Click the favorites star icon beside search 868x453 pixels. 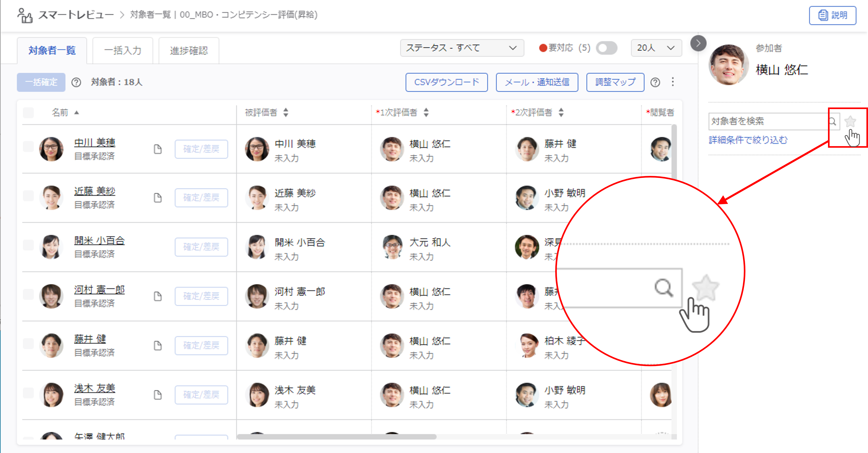point(850,121)
